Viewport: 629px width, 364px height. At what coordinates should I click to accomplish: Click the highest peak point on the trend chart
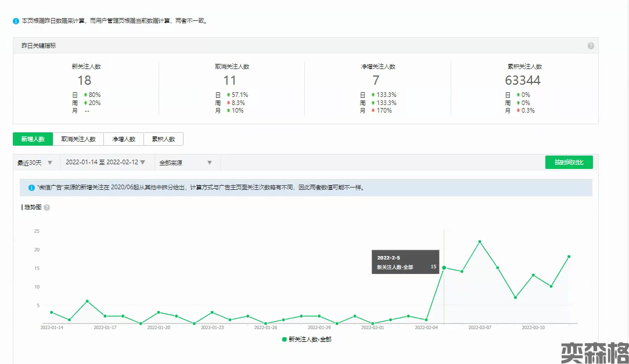(480, 242)
